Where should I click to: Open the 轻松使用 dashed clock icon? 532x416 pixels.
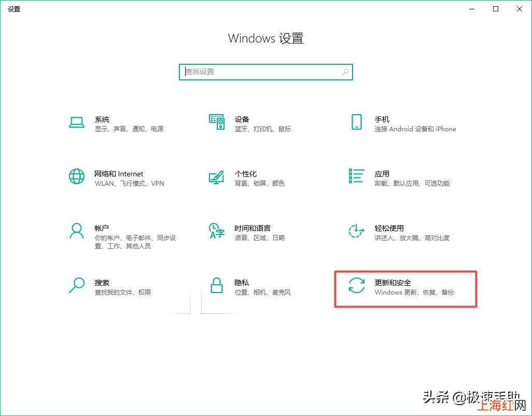(x=357, y=231)
